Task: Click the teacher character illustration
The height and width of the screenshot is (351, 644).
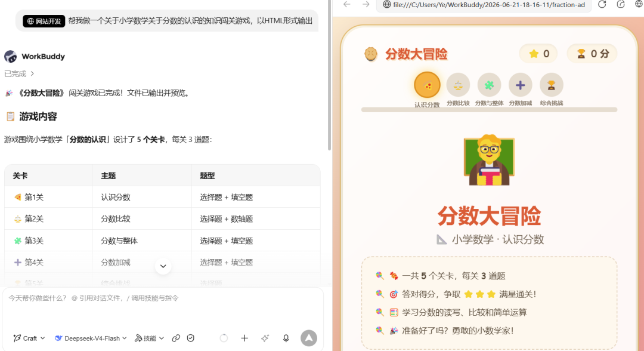Action: pos(489,160)
